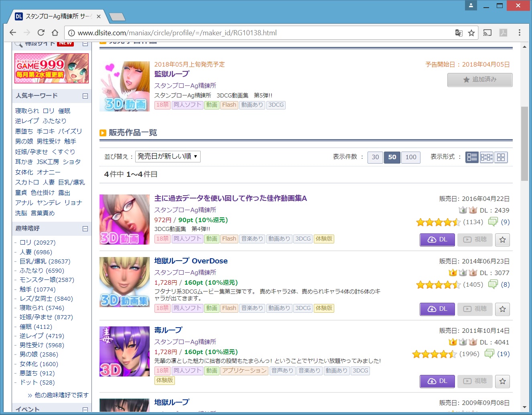
Task: Click the 監獄ループ thumbnail image
Action: tap(124, 86)
